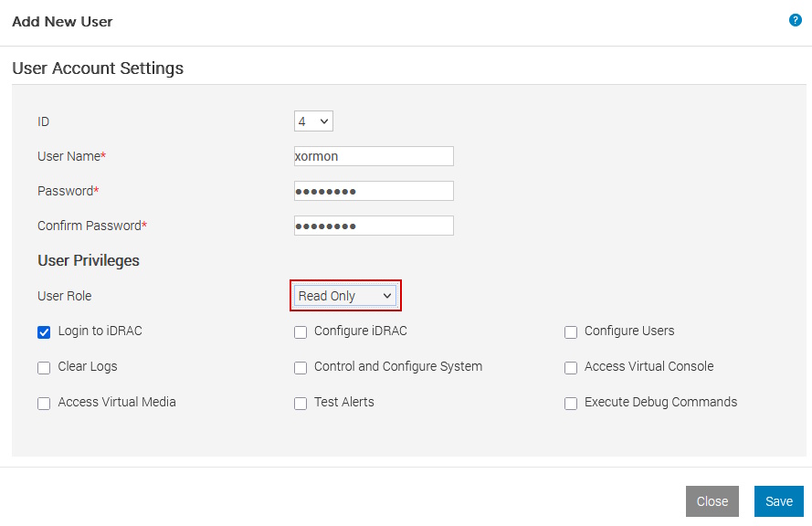Click the Add New User title
Image resolution: width=812 pixels, height=526 pixels.
(x=62, y=22)
